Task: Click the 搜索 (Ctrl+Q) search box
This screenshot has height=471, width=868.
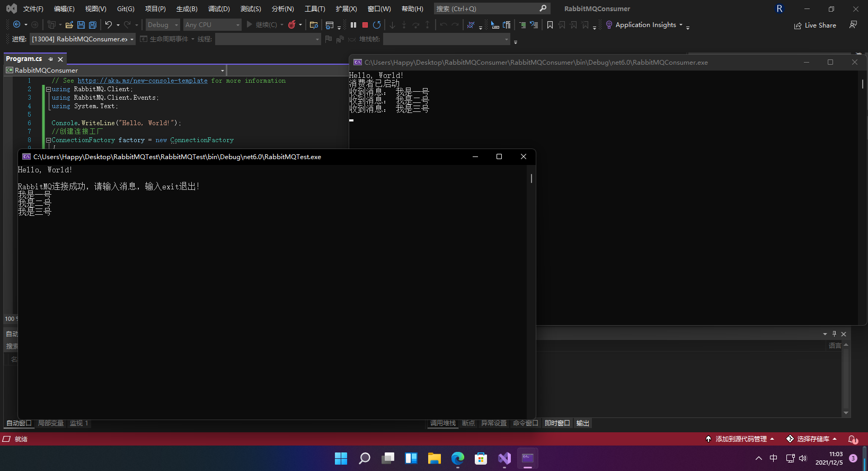Action: pyautogui.click(x=492, y=8)
